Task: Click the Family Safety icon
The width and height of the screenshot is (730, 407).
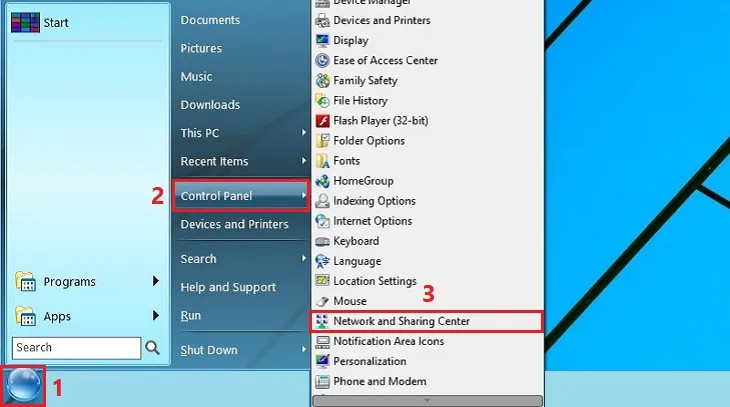Action: [x=322, y=81]
